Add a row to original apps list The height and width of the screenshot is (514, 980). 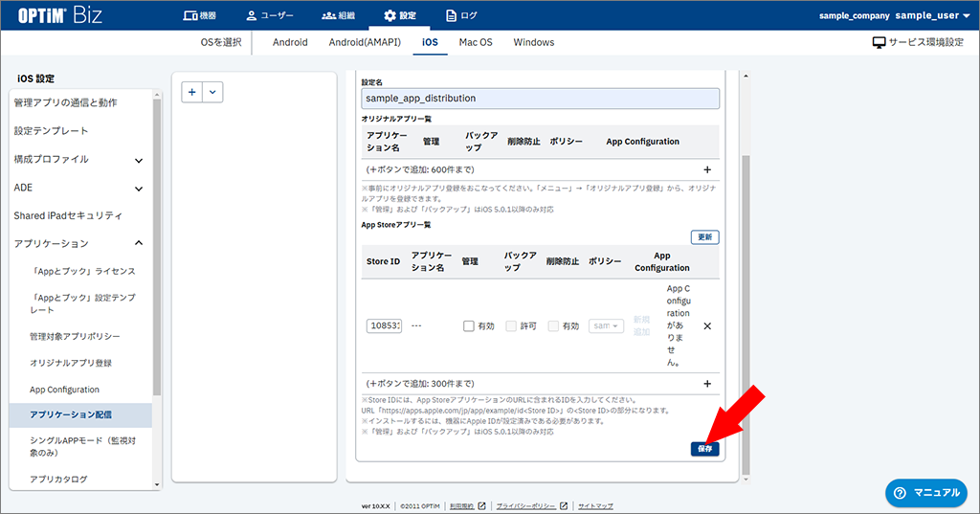pyautogui.click(x=707, y=169)
